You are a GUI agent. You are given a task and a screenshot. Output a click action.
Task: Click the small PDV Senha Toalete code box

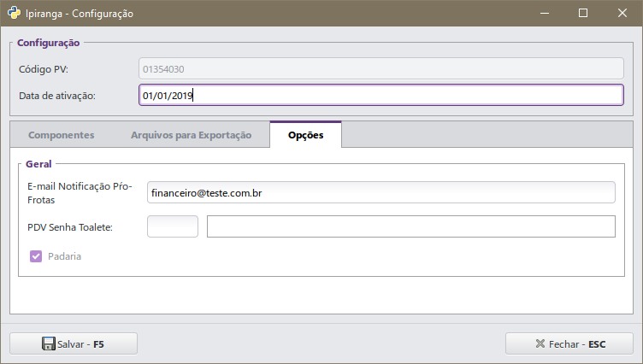pos(173,226)
